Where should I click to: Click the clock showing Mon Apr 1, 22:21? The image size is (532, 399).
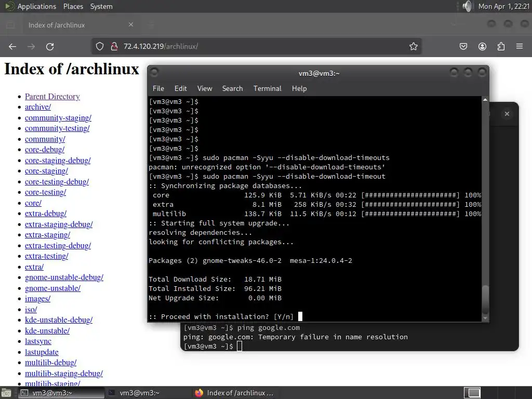[x=504, y=6]
